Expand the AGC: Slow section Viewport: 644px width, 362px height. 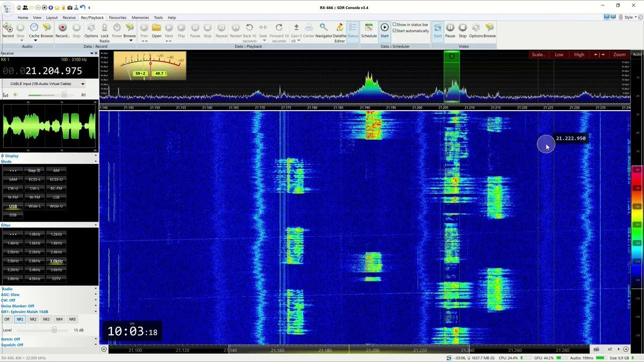49,295
